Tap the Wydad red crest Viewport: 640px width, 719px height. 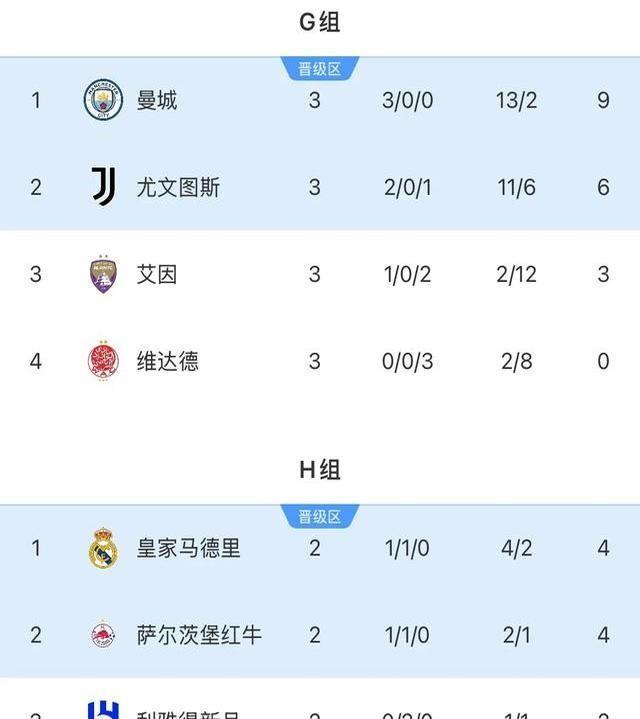103,361
